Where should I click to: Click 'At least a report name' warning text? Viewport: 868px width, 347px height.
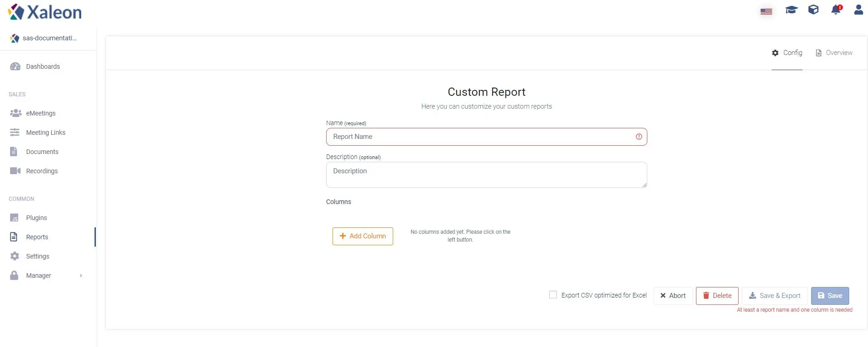pyautogui.click(x=795, y=310)
